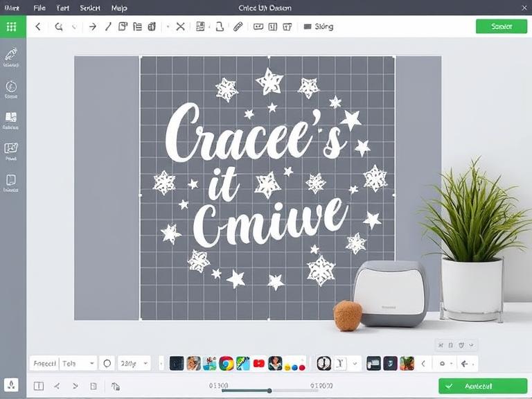Click the forward arrow in bottom bar
The width and height of the screenshot is (532, 399).
point(76,386)
